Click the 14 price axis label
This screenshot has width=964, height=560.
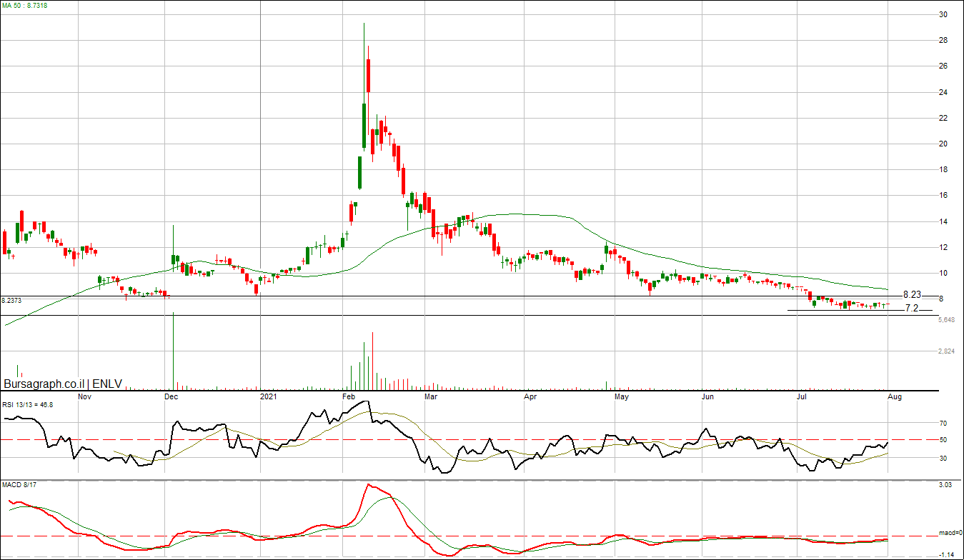943,221
